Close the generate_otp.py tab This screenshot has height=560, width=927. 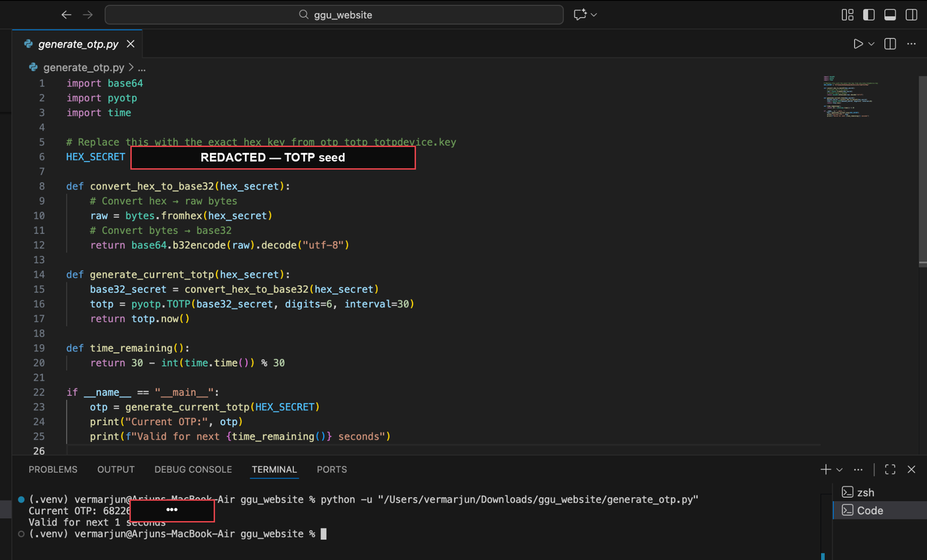coord(130,44)
